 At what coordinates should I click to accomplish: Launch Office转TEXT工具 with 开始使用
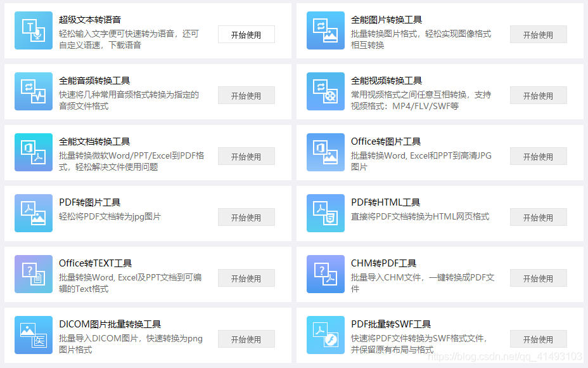pyautogui.click(x=246, y=279)
